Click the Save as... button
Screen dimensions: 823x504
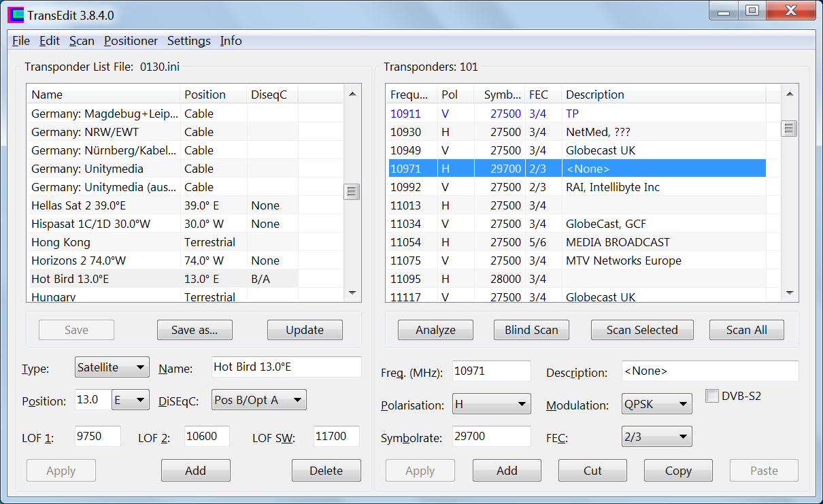coord(195,330)
